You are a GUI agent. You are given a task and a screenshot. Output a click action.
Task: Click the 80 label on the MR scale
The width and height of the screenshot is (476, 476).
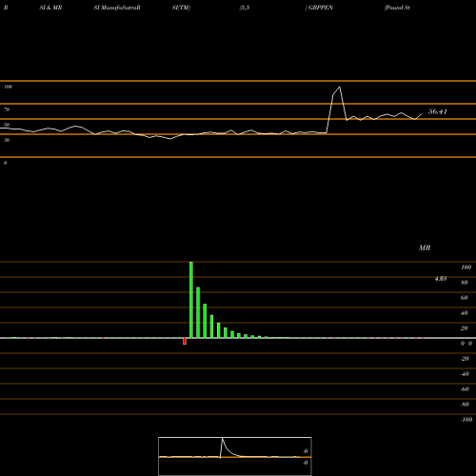pyautogui.click(x=465, y=283)
